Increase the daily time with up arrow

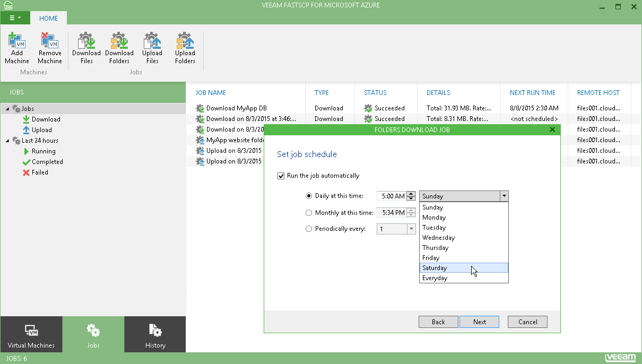pyautogui.click(x=411, y=194)
